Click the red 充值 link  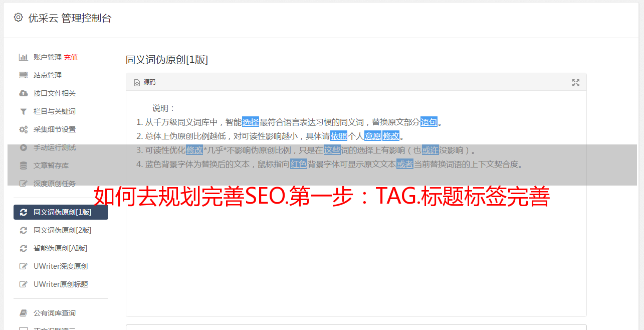pyautogui.click(x=71, y=57)
